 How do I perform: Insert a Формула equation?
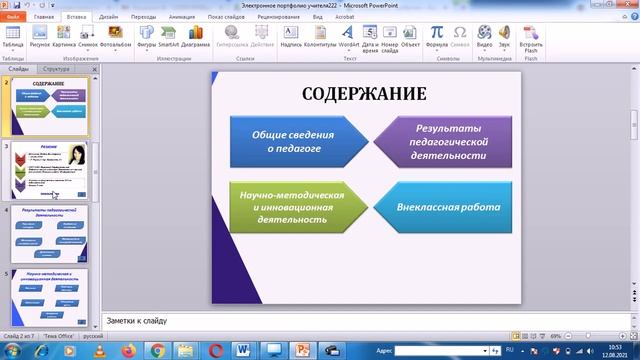coord(436,37)
